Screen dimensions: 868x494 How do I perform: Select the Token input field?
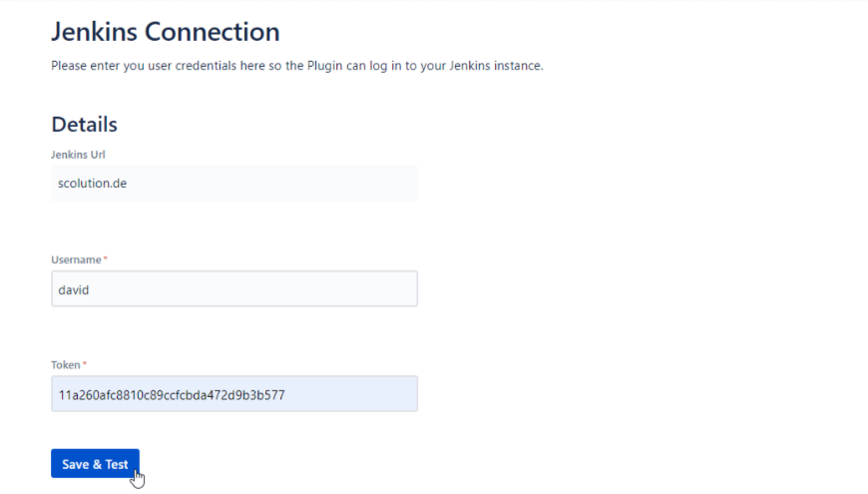click(x=233, y=394)
